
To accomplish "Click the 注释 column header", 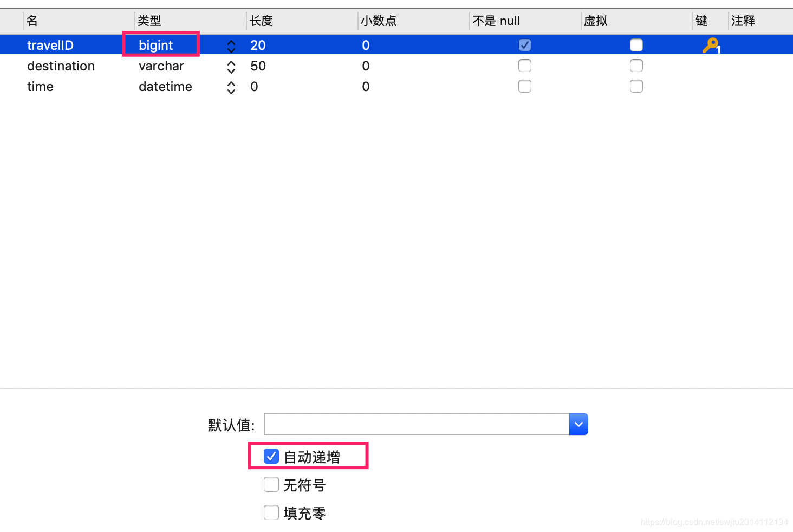I will 743,21.
